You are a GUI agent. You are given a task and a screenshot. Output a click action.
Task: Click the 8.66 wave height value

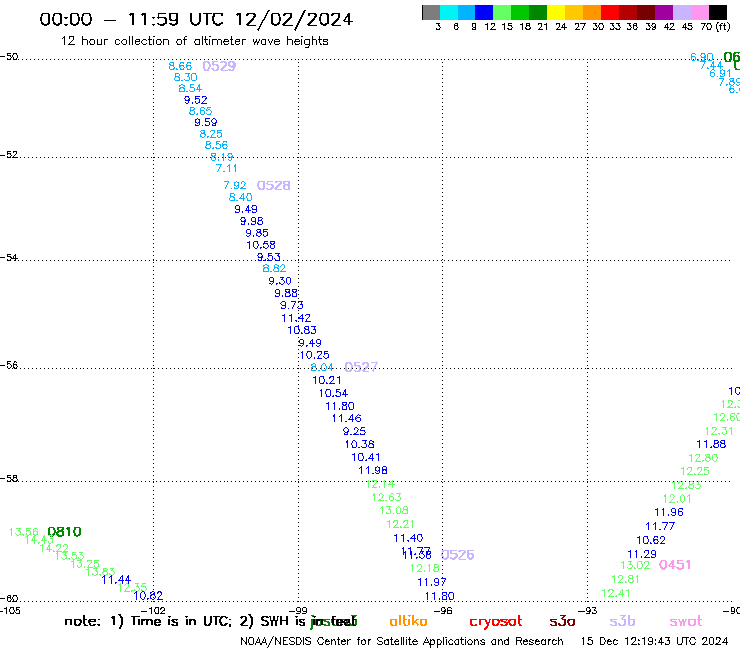pyautogui.click(x=180, y=66)
